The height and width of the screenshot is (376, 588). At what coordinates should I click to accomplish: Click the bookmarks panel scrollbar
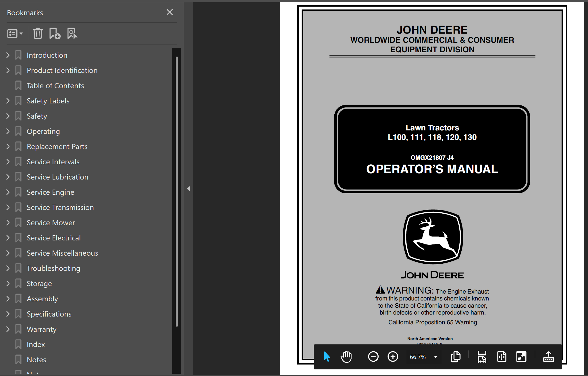[177, 191]
